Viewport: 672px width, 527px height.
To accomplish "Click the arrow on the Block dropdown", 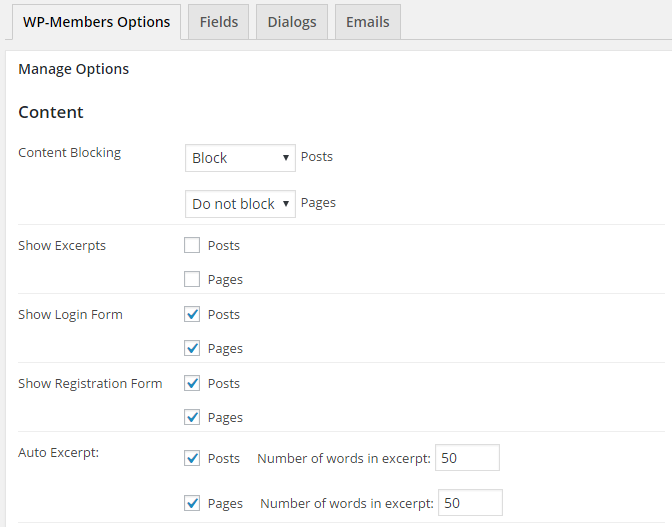I will pyautogui.click(x=285, y=158).
